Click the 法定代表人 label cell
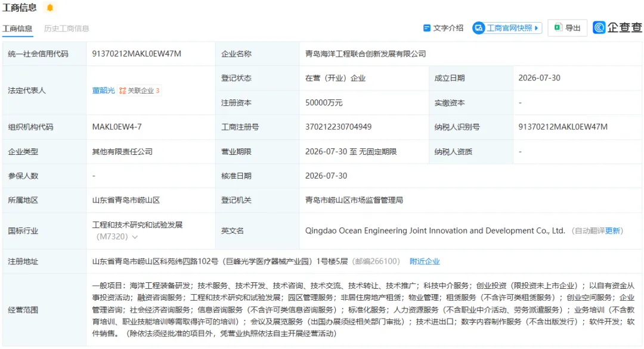644x349 pixels. coord(44,90)
